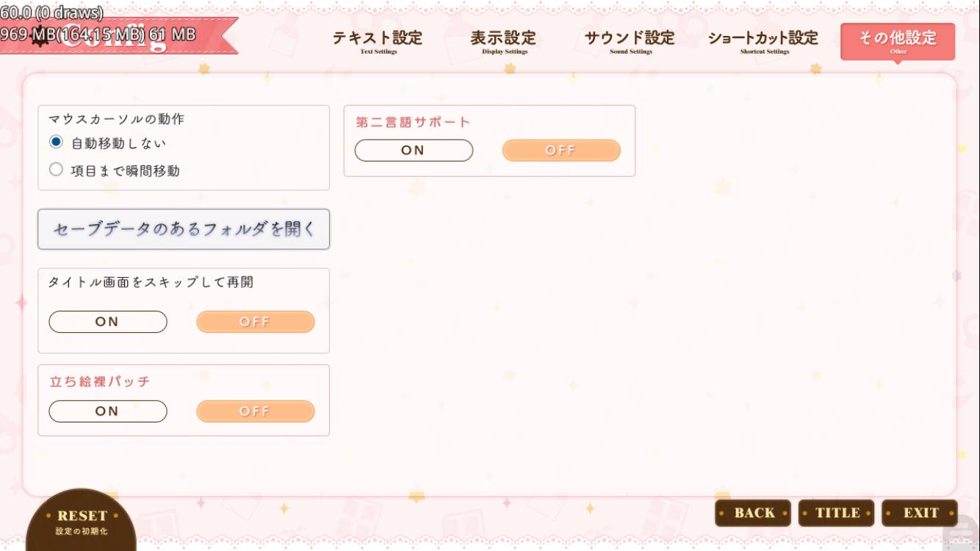Open the テキスト設定 (Text Settings) tab

click(378, 41)
